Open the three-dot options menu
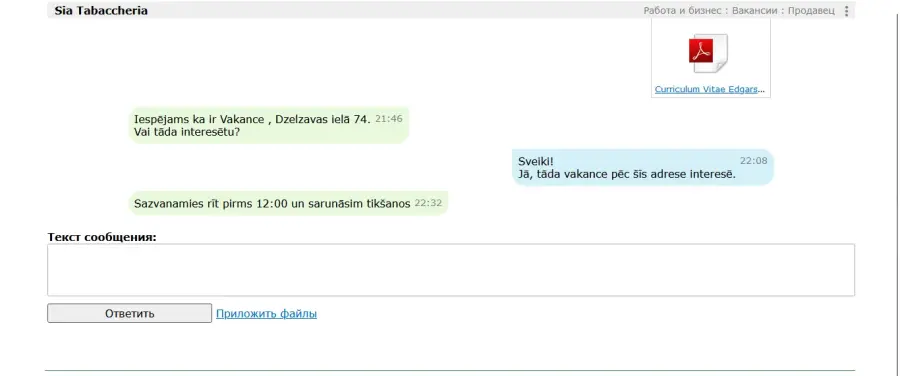The height and width of the screenshot is (376, 900). 846,11
